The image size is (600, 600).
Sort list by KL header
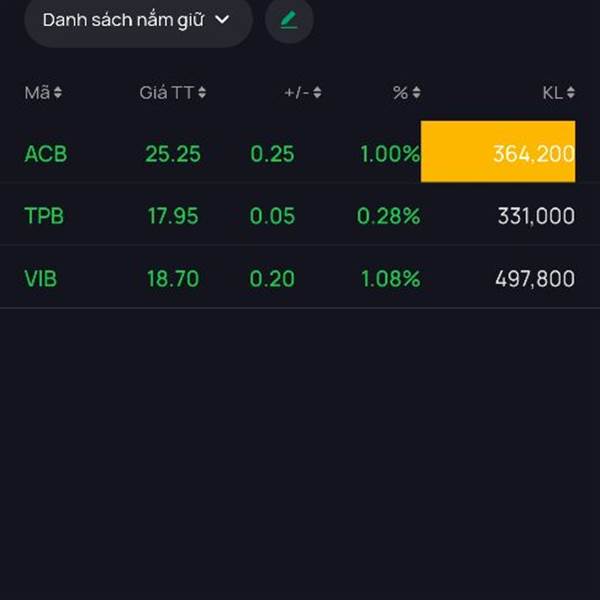(552, 93)
